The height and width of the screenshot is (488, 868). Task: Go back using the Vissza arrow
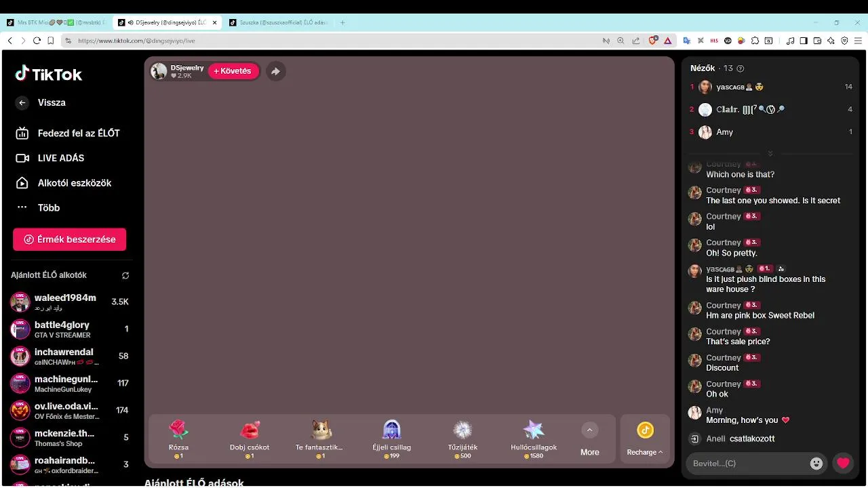click(x=22, y=103)
